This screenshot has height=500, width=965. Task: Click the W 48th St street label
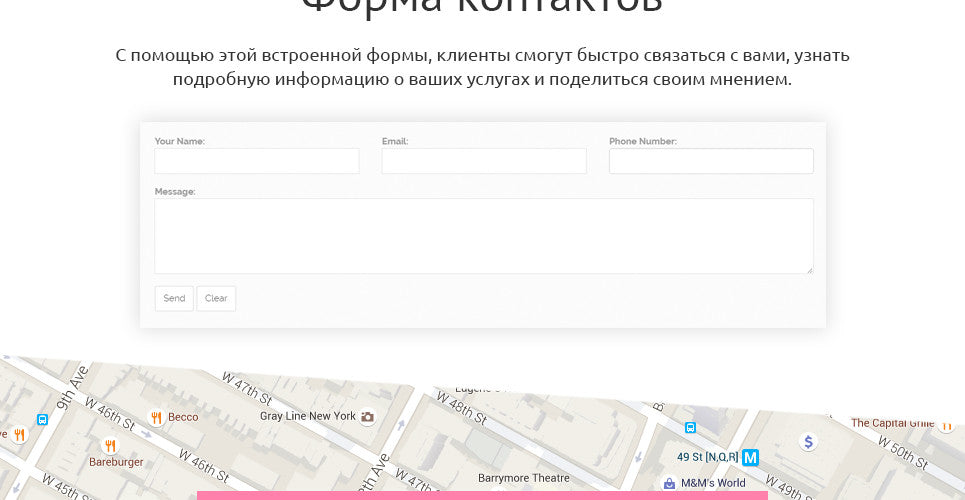[x=462, y=408]
